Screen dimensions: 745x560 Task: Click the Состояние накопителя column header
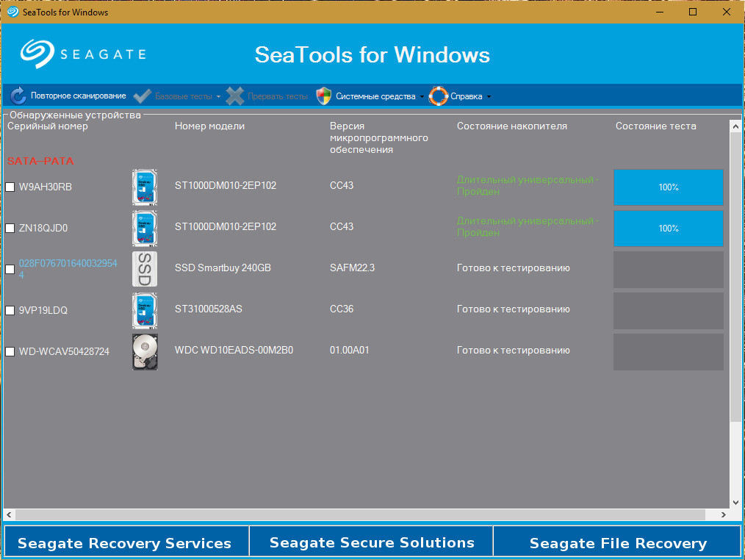point(511,126)
